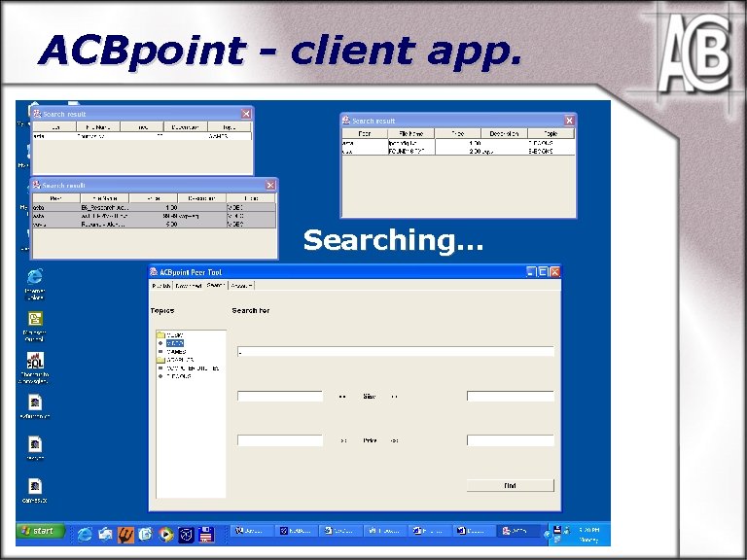Click Peer column header in the two-row Search result
This screenshot has height=560, width=747.
pyautogui.click(x=365, y=134)
